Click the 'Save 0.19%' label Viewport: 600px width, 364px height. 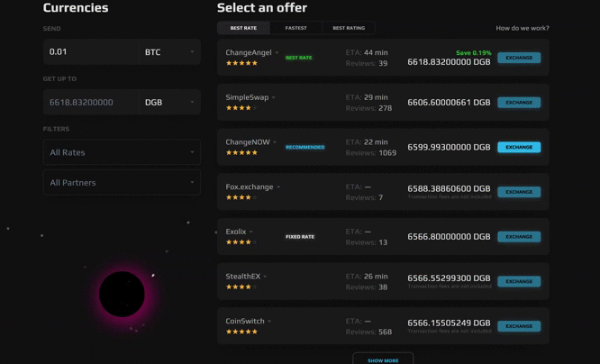point(473,53)
